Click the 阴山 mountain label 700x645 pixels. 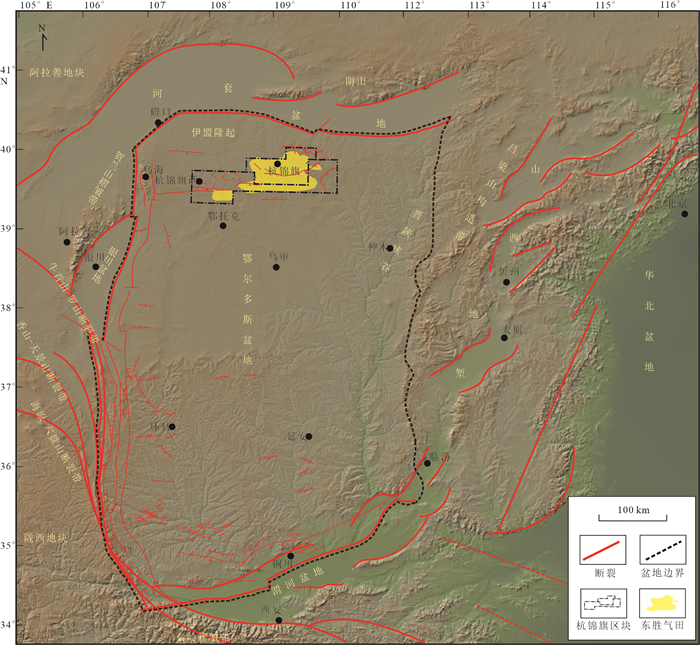point(356,81)
